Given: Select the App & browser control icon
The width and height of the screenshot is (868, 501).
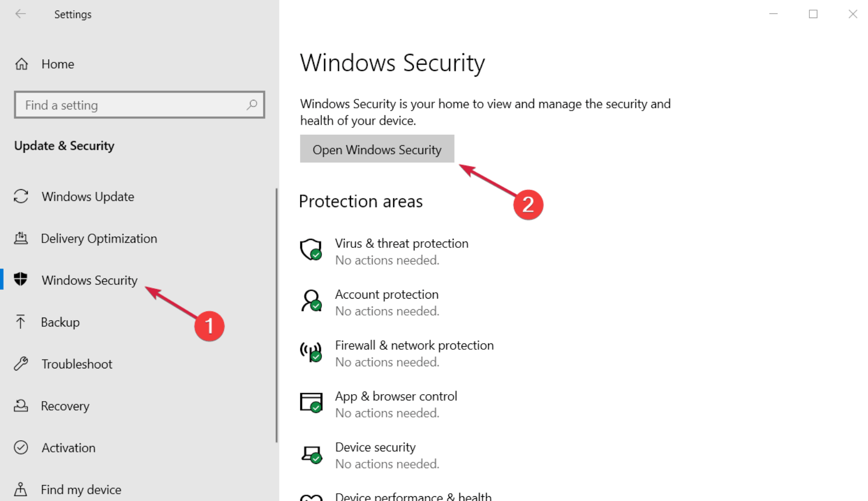Looking at the screenshot, I should click(311, 403).
